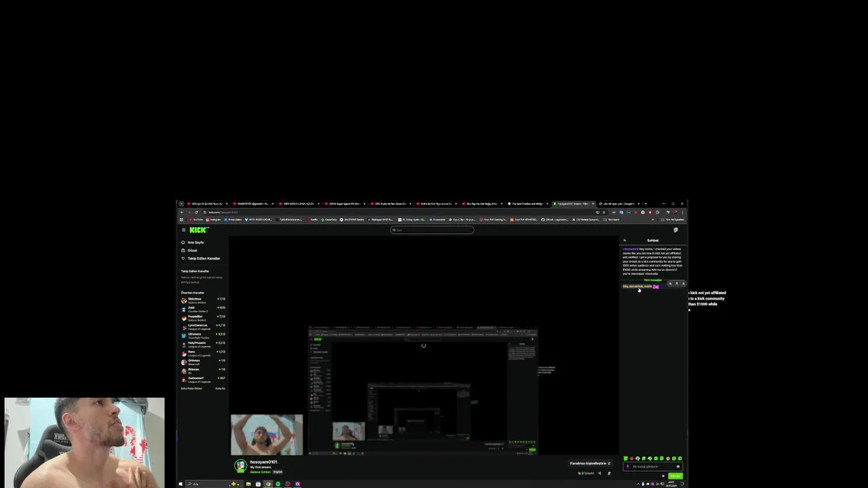Click hesoyam0101 channel avatar
This screenshot has height=488, width=868.
[x=240, y=466]
